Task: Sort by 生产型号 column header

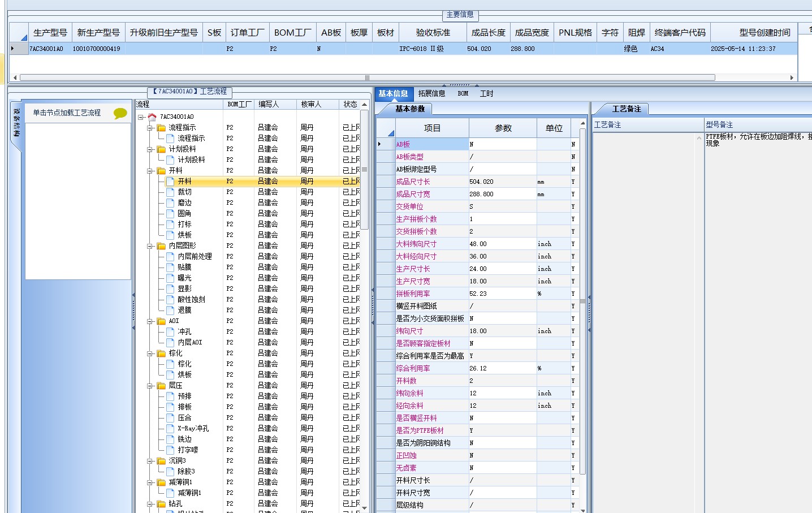Action: (x=50, y=33)
